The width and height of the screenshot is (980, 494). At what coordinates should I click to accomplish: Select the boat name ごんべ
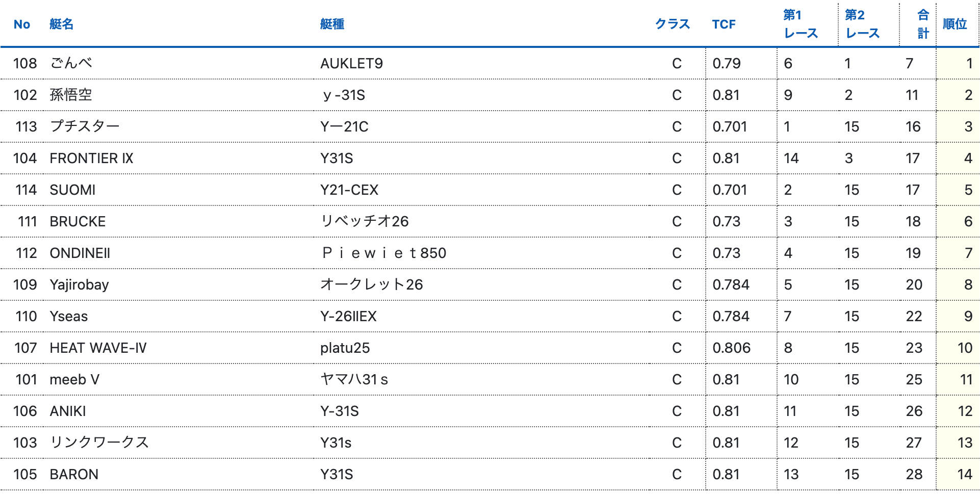click(71, 63)
